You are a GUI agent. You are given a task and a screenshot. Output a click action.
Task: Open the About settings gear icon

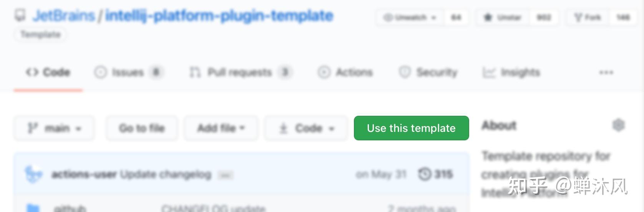tap(618, 125)
